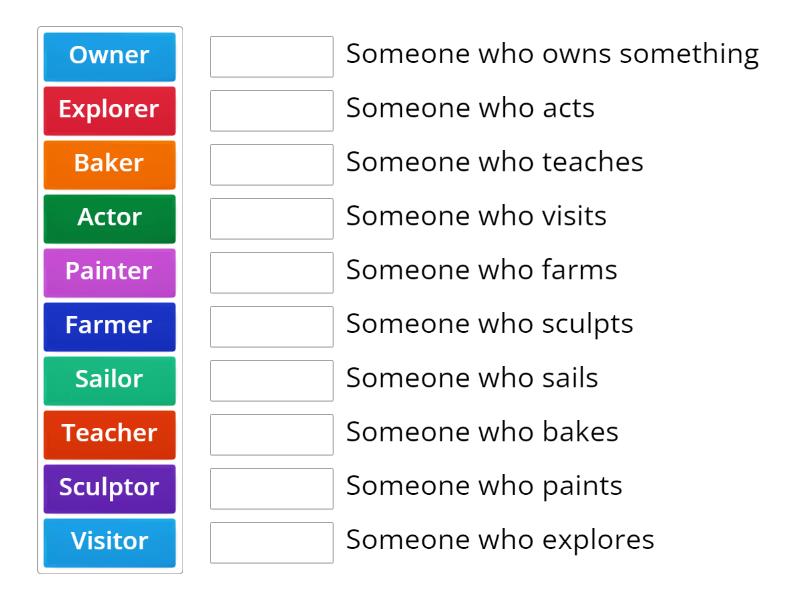Choose the red-orange Teacher tile

(109, 435)
